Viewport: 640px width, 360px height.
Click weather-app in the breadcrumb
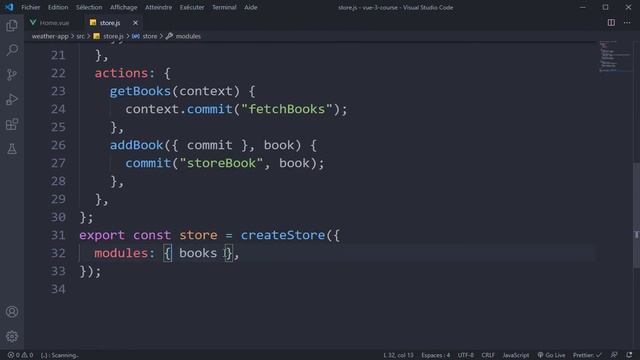[x=50, y=36]
